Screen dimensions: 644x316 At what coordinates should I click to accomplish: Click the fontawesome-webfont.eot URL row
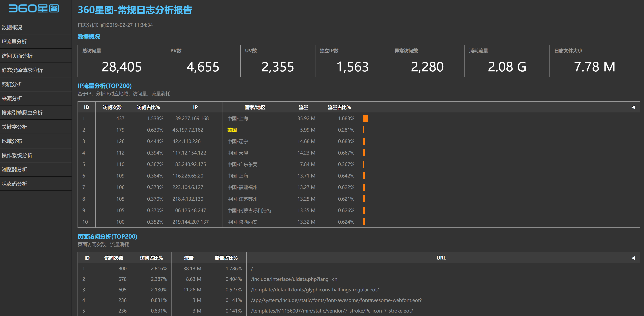point(336,300)
